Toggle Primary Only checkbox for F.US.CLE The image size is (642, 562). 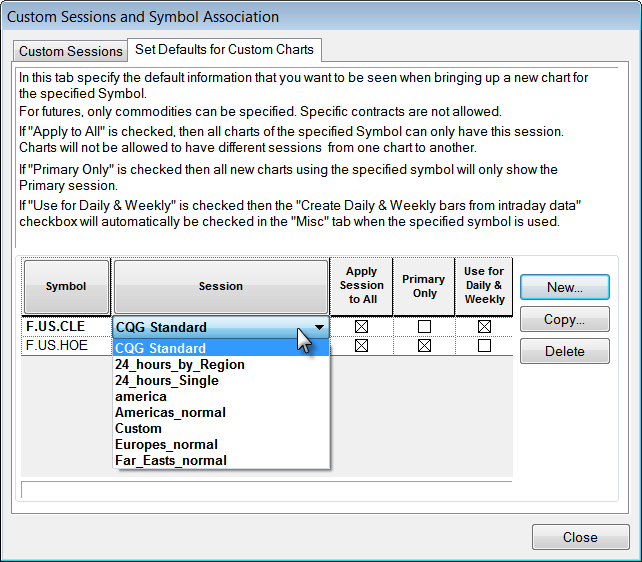[425, 327]
